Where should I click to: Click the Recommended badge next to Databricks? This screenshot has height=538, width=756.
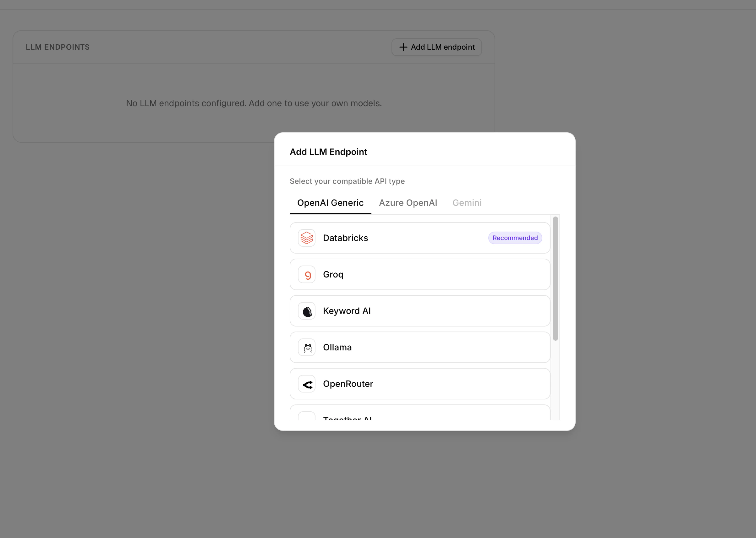[515, 238]
